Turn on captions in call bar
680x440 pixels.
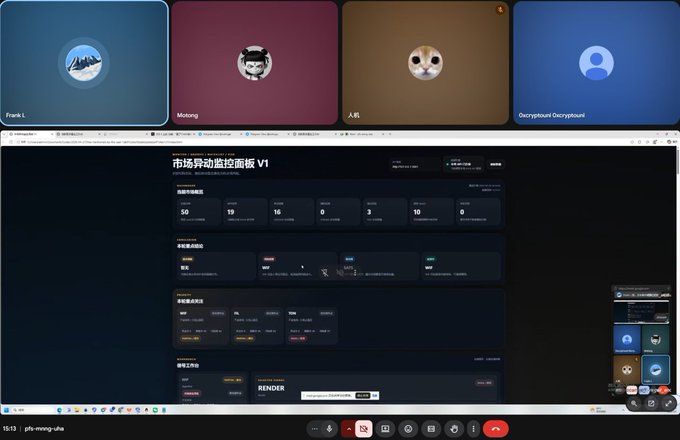[431, 429]
